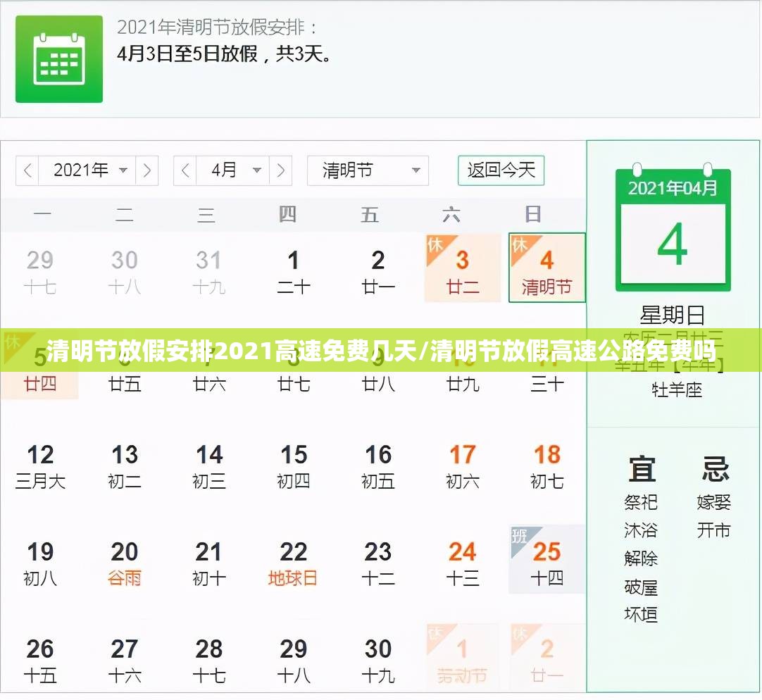Click the 返回今天 button
The height and width of the screenshot is (700, 762).
coord(501,170)
